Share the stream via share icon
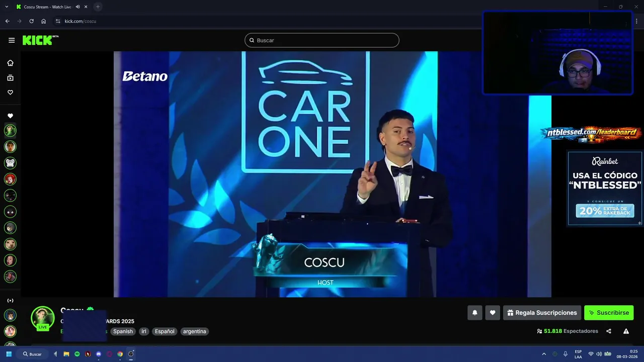 point(609,331)
